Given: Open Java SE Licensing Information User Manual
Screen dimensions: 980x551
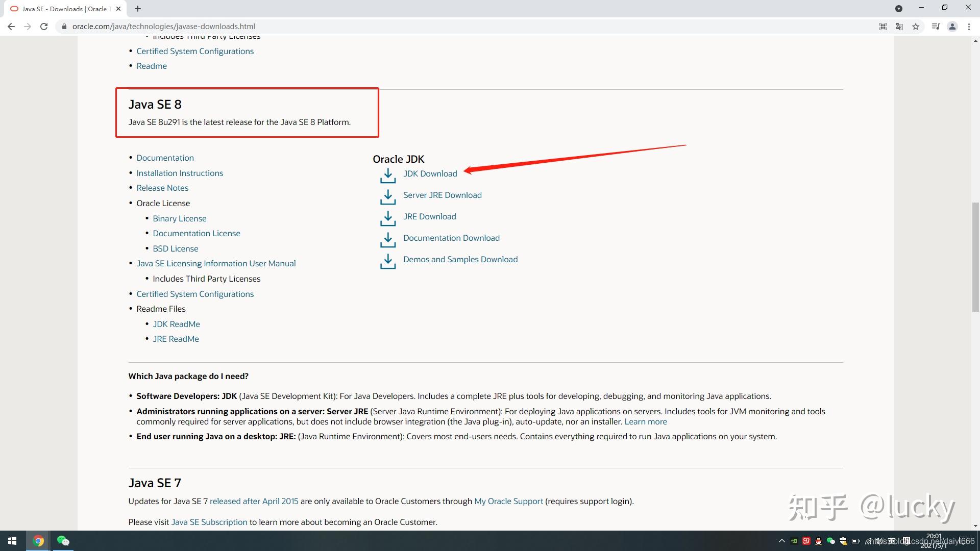Looking at the screenshot, I should coord(216,263).
